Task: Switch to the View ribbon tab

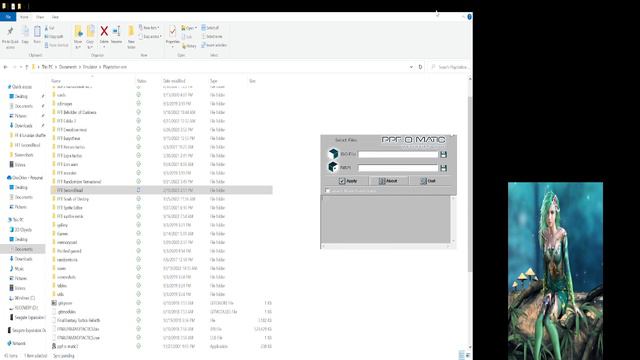Action: [x=55, y=17]
